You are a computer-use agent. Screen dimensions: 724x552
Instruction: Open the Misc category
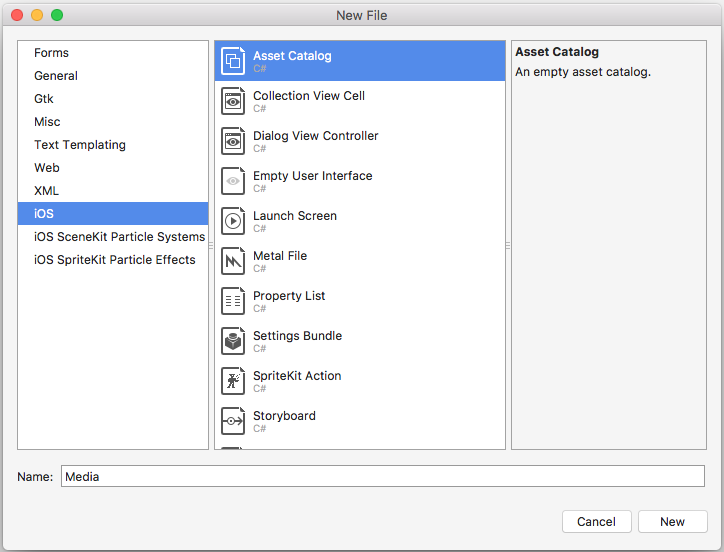coord(113,122)
